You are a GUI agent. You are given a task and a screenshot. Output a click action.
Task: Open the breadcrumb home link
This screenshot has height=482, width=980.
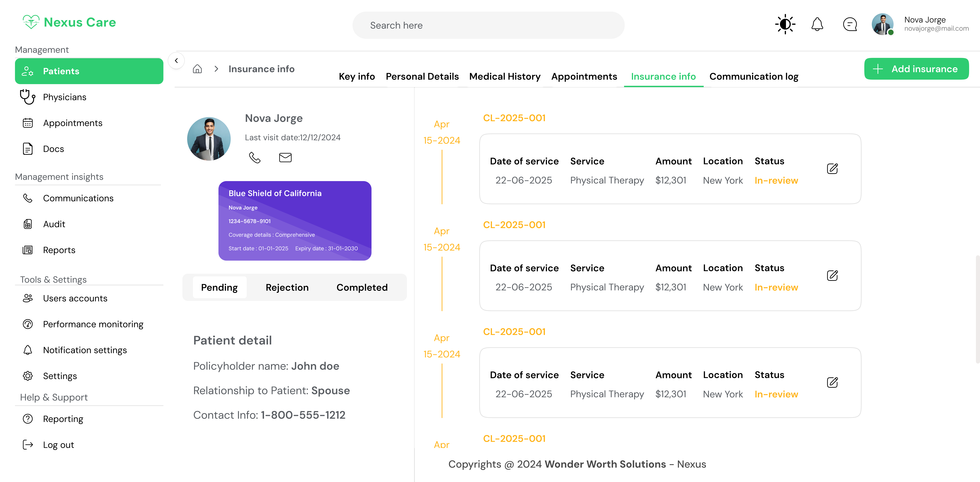tap(197, 69)
